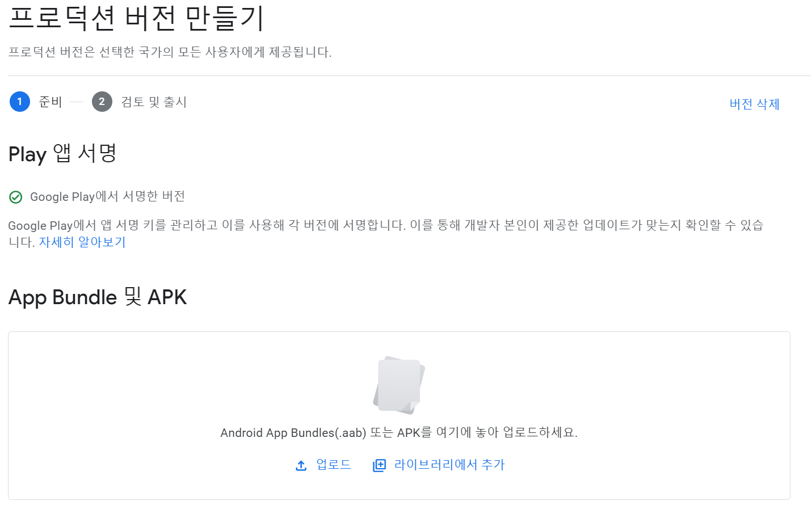The height and width of the screenshot is (526, 812).
Task: Click the App Bundle 및 APK heading
Action: (x=98, y=297)
